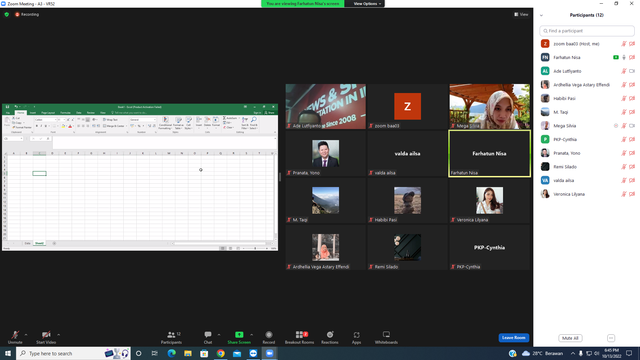This screenshot has height=360, width=640.
Task: Click the Excel zoom slider in status bar
Action: (x=256, y=248)
